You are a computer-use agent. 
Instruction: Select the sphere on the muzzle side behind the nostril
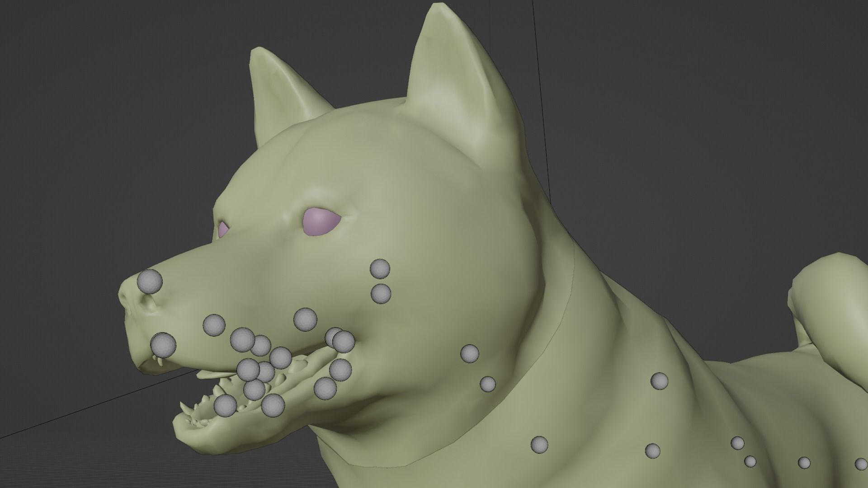214,325
